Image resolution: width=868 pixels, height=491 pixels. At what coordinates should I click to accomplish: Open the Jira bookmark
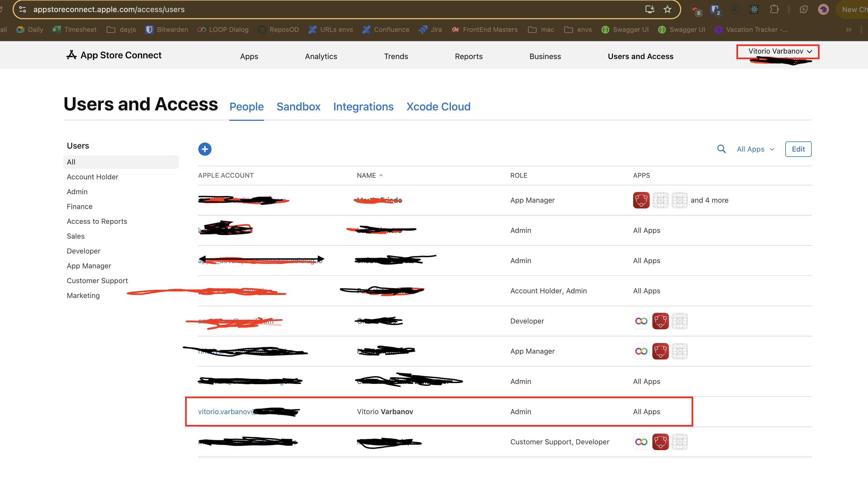(x=430, y=30)
